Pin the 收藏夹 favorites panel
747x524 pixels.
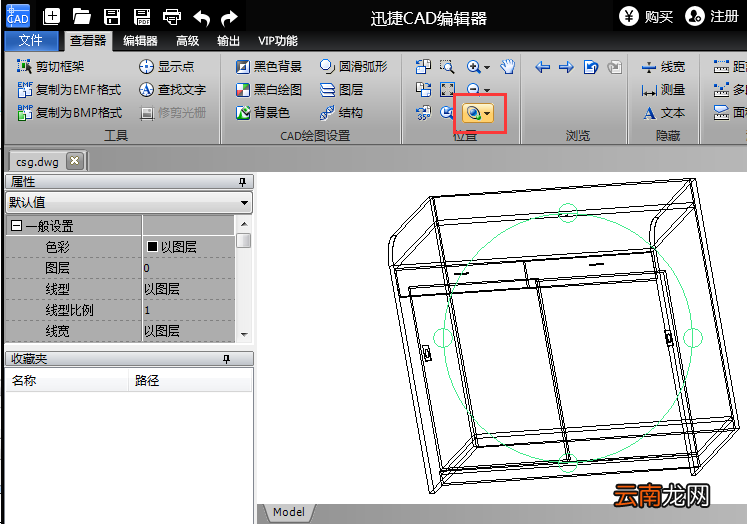pyautogui.click(x=226, y=359)
